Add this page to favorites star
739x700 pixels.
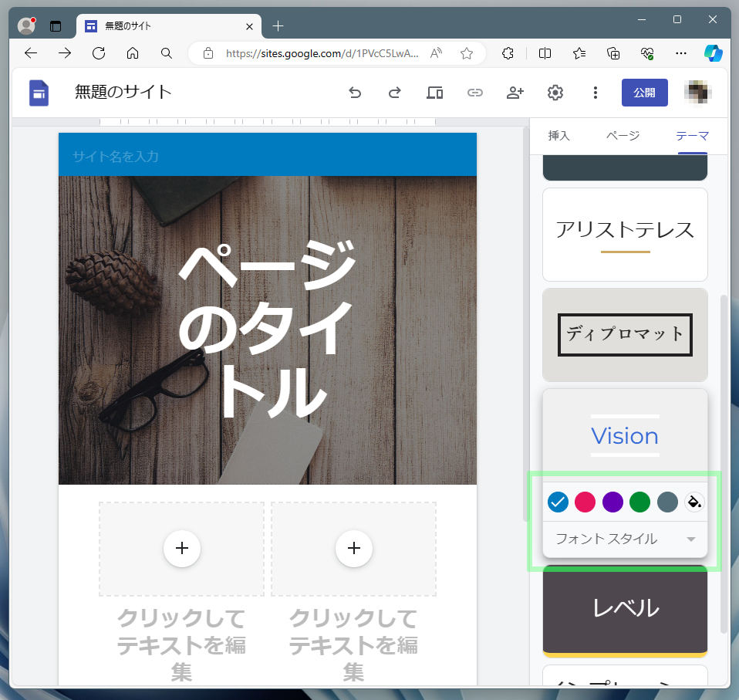click(467, 53)
